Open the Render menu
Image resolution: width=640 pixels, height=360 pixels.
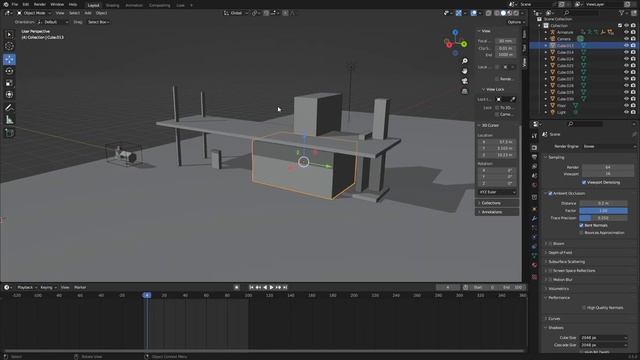40,4
